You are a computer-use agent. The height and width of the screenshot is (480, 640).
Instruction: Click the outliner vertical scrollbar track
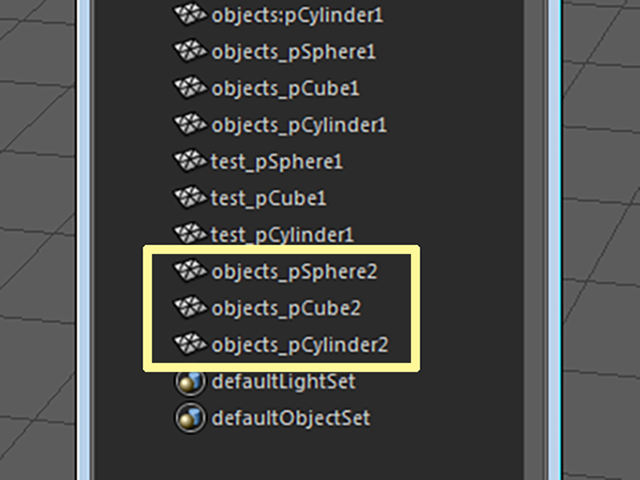pyautogui.click(x=534, y=240)
